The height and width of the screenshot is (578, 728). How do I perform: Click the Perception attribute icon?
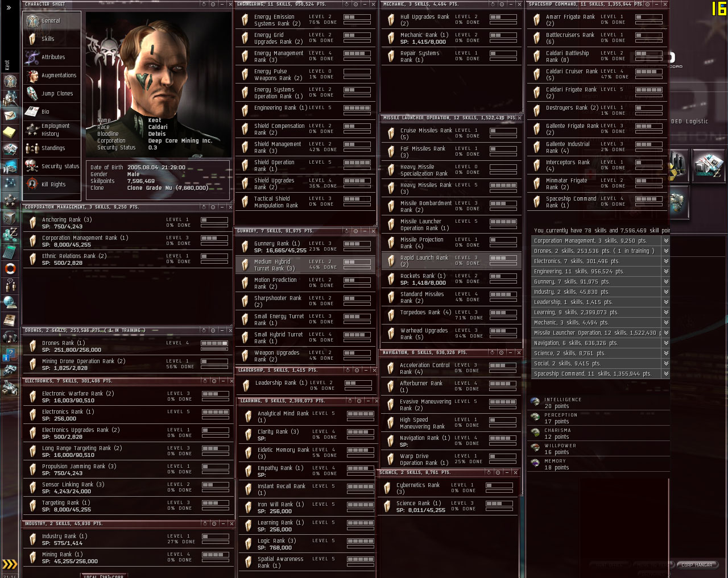pos(535,418)
